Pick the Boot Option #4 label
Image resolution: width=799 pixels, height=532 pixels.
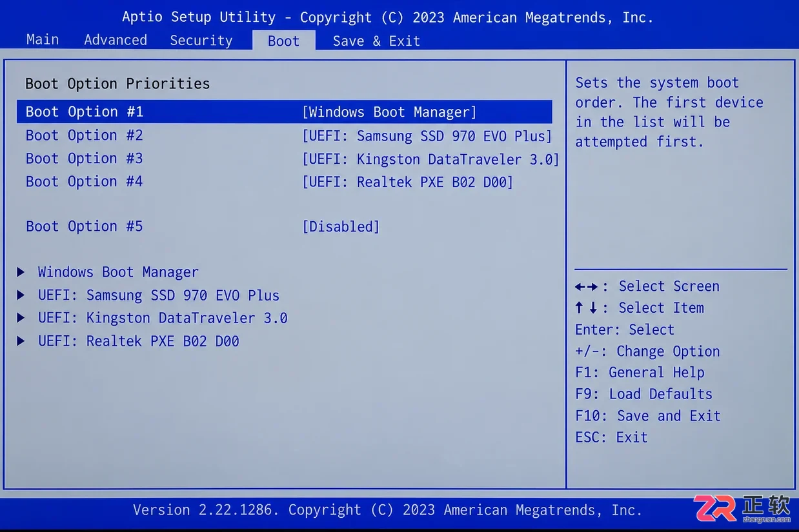pyautogui.click(x=85, y=182)
